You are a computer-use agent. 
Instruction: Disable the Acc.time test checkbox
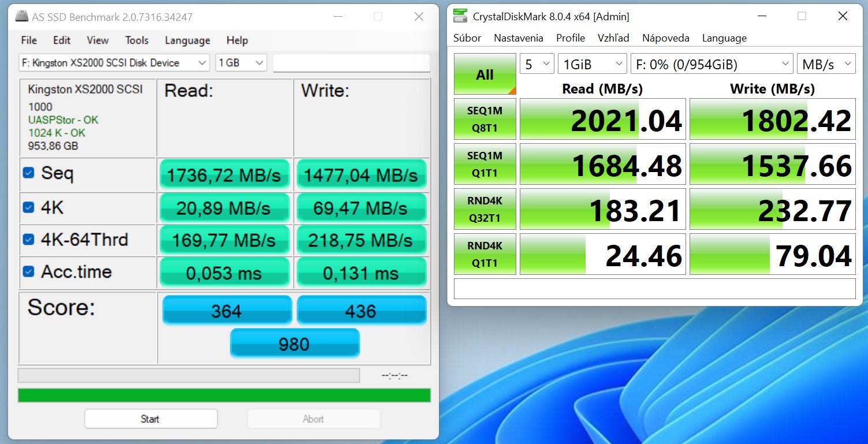coord(28,271)
